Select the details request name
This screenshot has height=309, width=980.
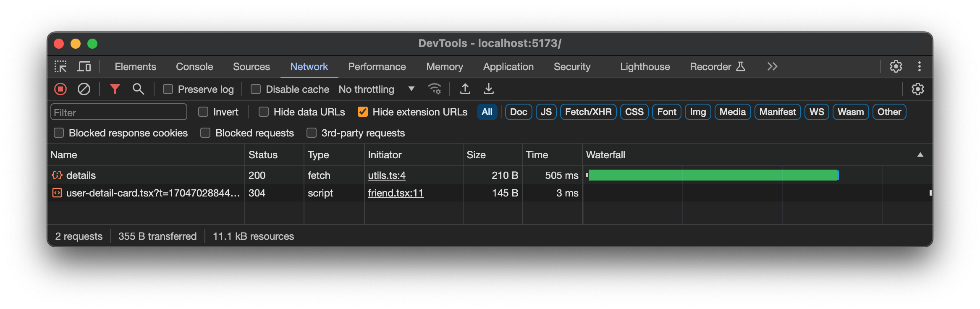pos(81,175)
